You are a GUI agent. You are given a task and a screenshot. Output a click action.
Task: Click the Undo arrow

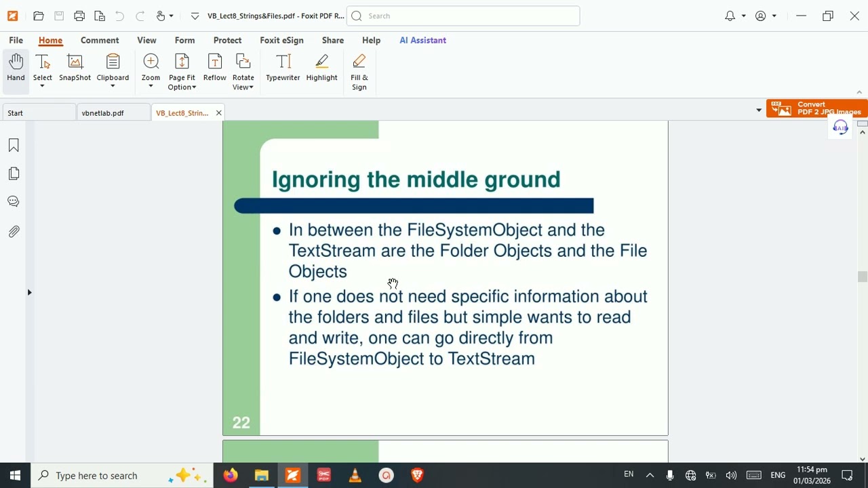[x=119, y=16]
